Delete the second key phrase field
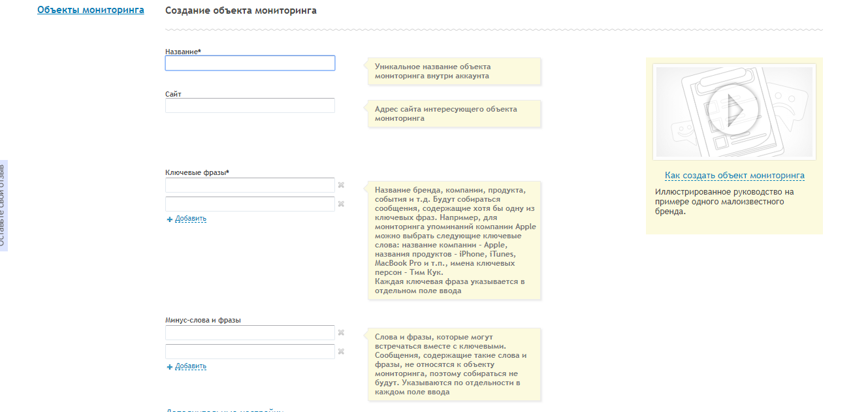The height and width of the screenshot is (412, 868). click(x=341, y=204)
